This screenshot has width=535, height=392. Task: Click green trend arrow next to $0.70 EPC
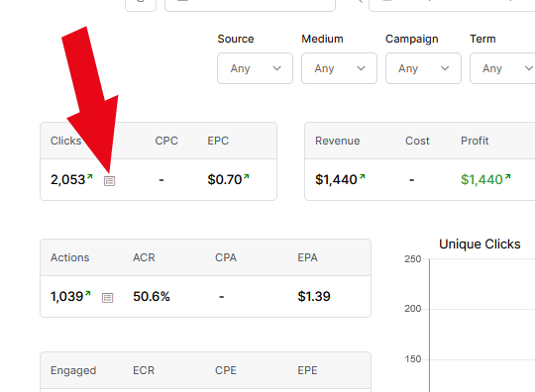(x=247, y=176)
